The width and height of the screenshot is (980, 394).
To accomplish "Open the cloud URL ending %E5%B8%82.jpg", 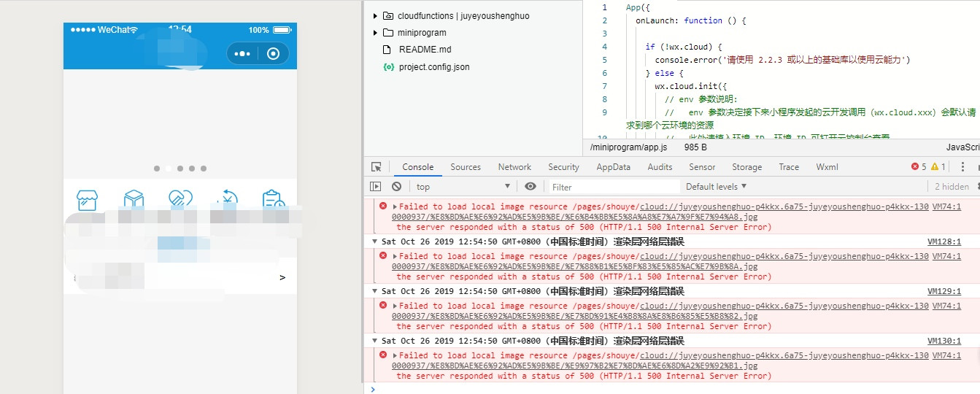I will pyautogui.click(x=660, y=311).
